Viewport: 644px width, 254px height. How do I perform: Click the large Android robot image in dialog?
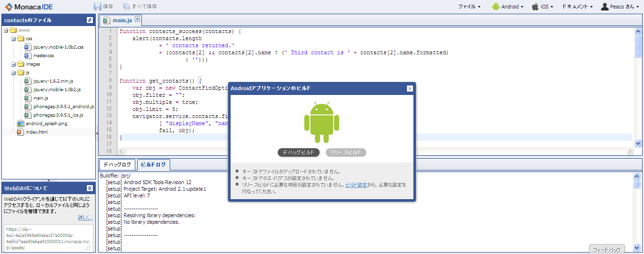321,122
